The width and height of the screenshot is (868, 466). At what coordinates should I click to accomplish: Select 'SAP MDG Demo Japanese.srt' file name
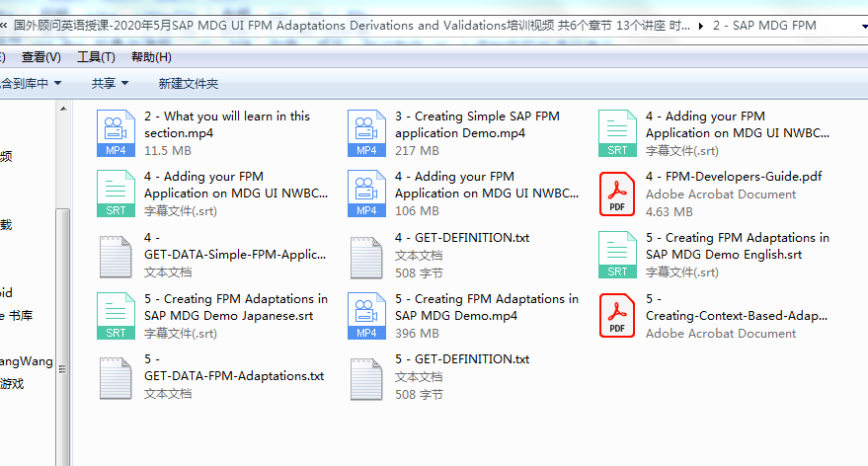pos(236,307)
